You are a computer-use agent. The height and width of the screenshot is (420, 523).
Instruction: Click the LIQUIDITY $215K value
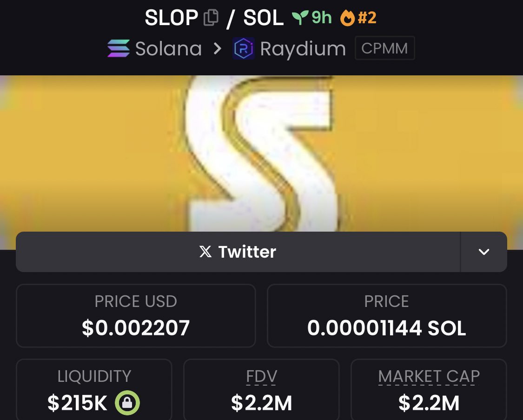77,403
